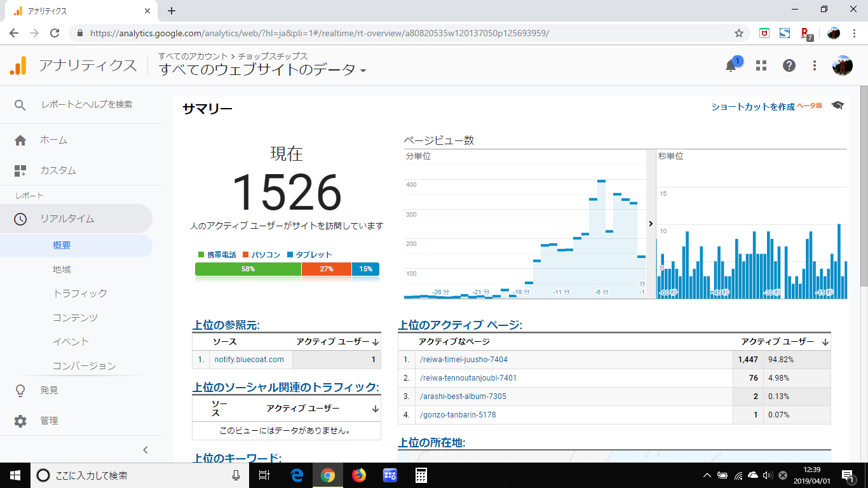Open /arashi-best-album-7305 page link
Screen dimensions: 868x488
tap(463, 396)
